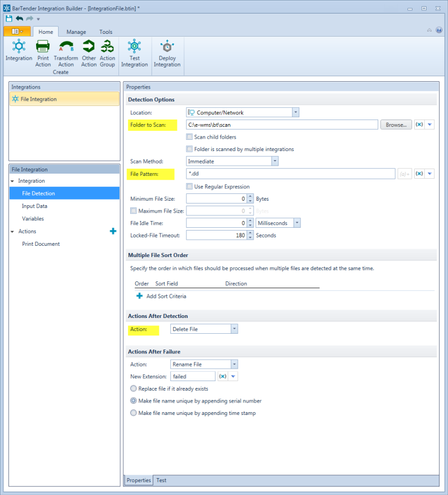Click the Redo arrow icon
This screenshot has width=448, height=495.
point(30,18)
